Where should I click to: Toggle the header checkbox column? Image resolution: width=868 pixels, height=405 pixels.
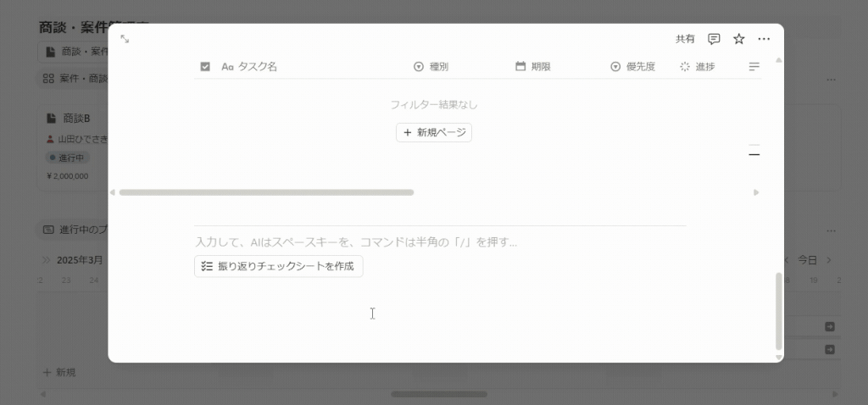pos(205,66)
